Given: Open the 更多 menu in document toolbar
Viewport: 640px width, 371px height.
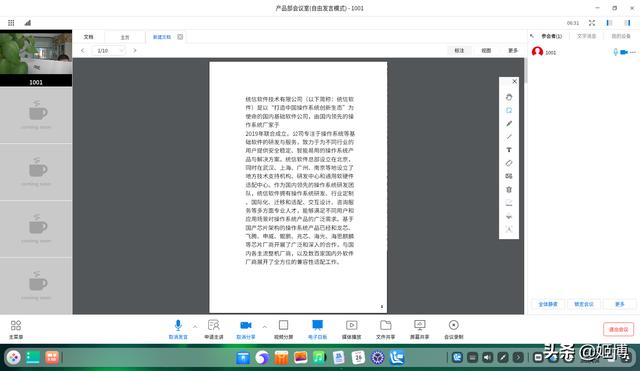Looking at the screenshot, I should click(x=513, y=51).
